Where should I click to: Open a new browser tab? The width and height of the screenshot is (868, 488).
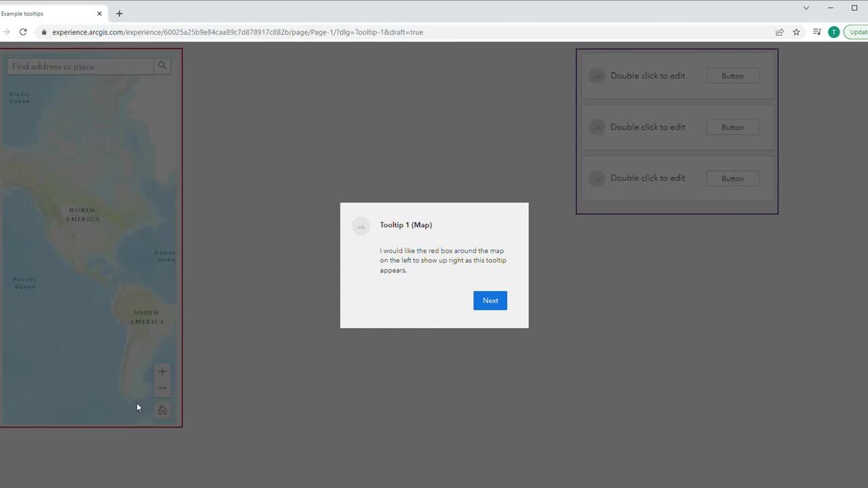click(119, 14)
